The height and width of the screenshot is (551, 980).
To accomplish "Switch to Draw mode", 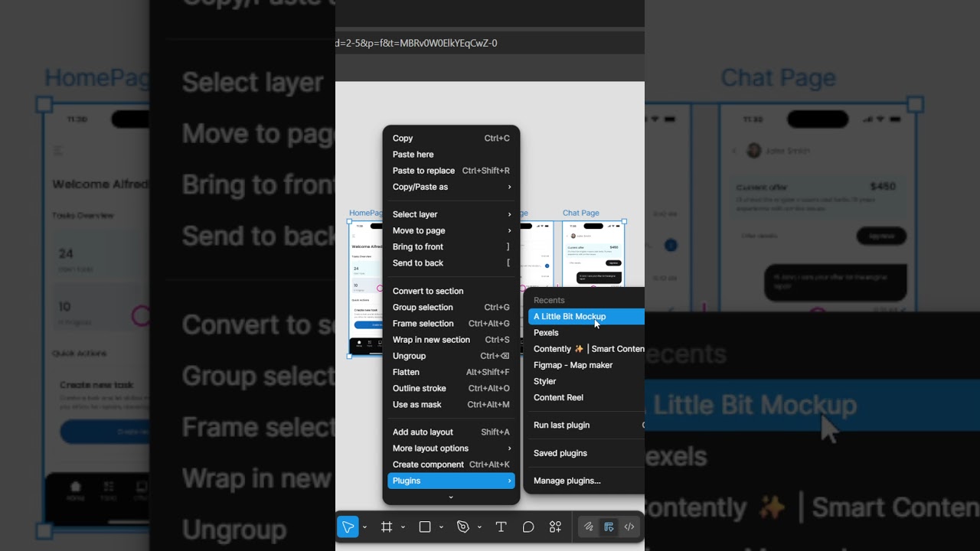I will [589, 527].
